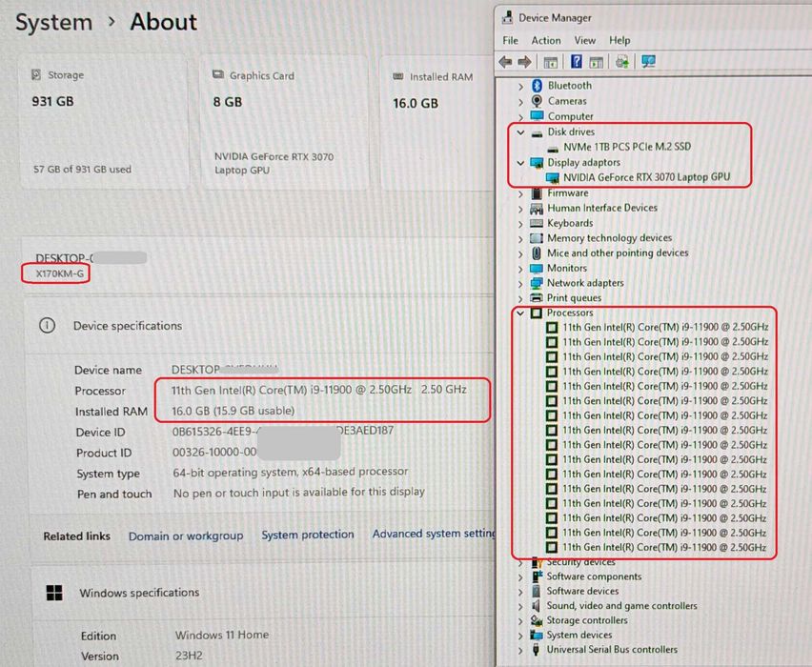
Task: Click the Installed RAM 16.0 GB card
Action: [438, 124]
